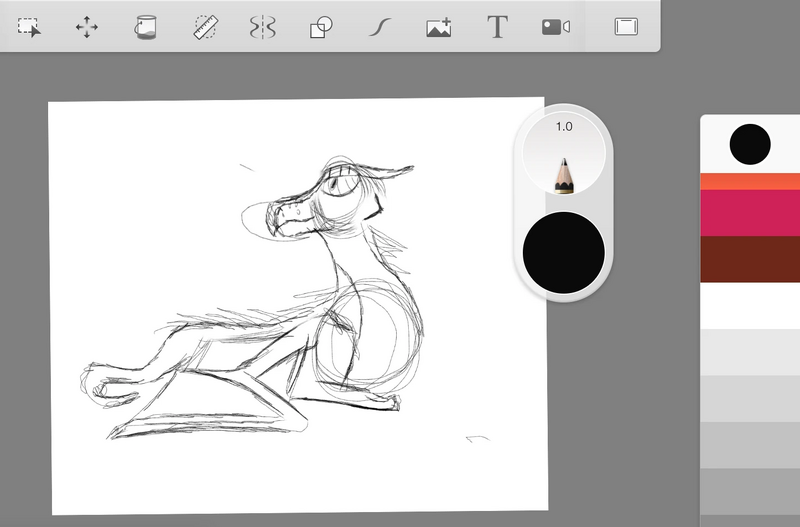
Task: Click current color circle atop swatch panel
Action: pos(749,144)
